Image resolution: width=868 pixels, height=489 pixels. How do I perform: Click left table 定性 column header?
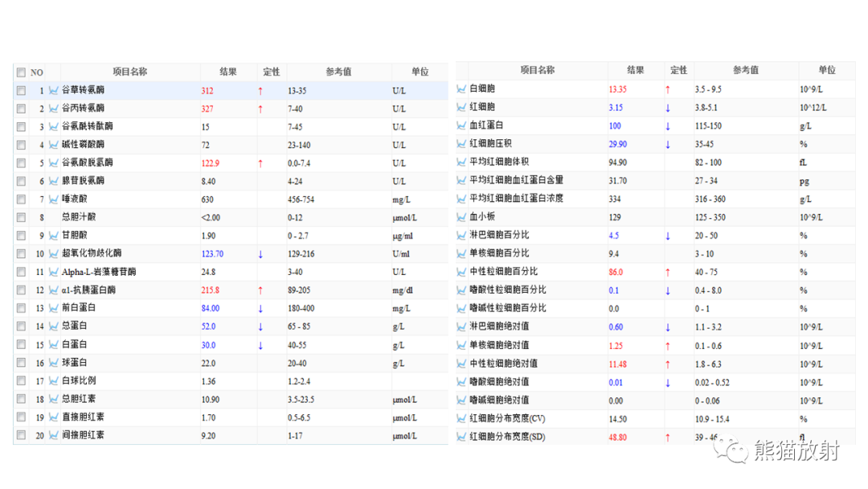click(272, 72)
